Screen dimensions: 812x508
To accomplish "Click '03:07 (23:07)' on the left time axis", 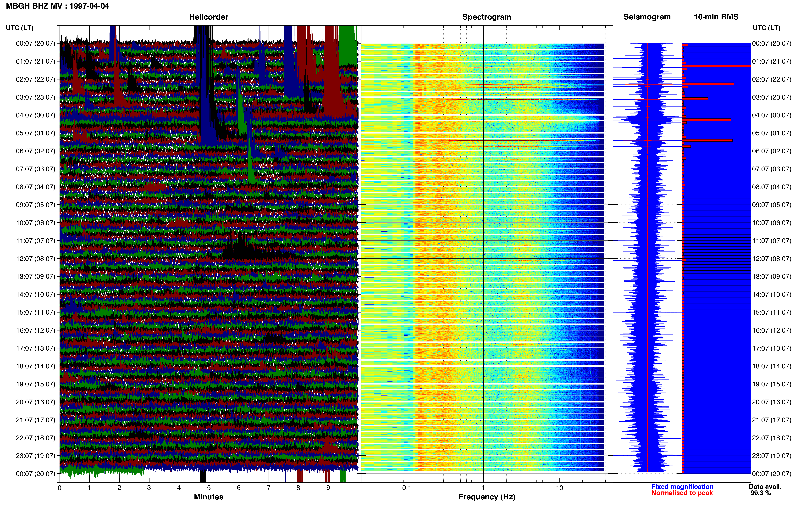I will tap(36, 97).
